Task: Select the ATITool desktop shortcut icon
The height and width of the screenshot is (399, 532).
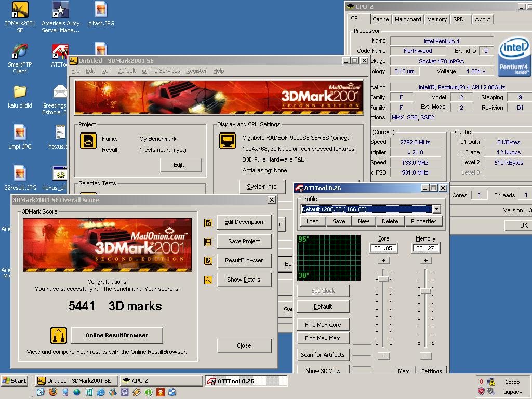Action: (60, 51)
